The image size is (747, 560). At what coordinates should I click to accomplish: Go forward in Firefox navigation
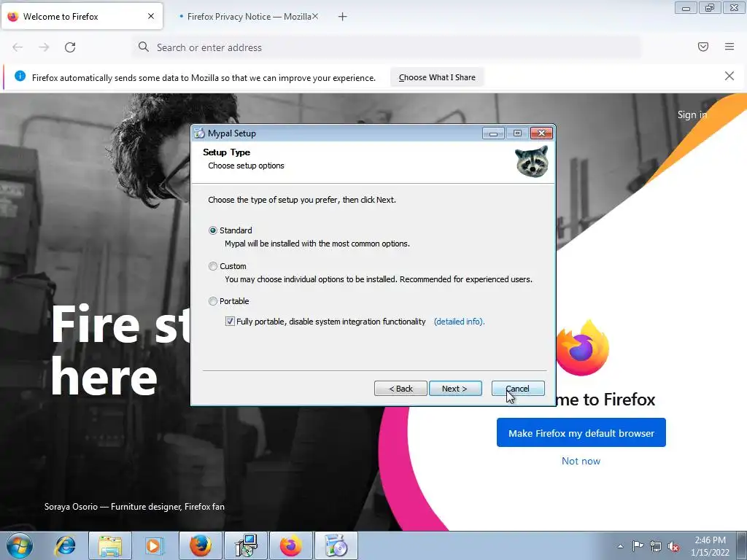pos(44,47)
